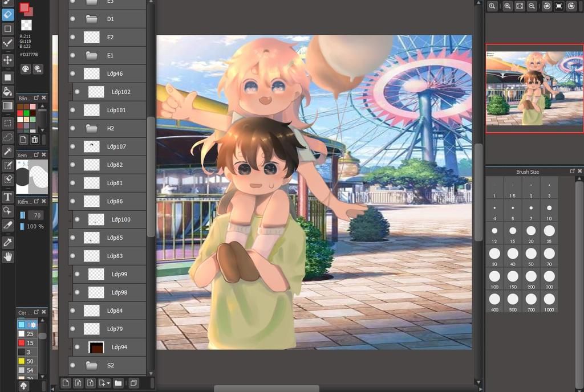Activate the Gradient tool
The height and width of the screenshot is (392, 584).
8,105
